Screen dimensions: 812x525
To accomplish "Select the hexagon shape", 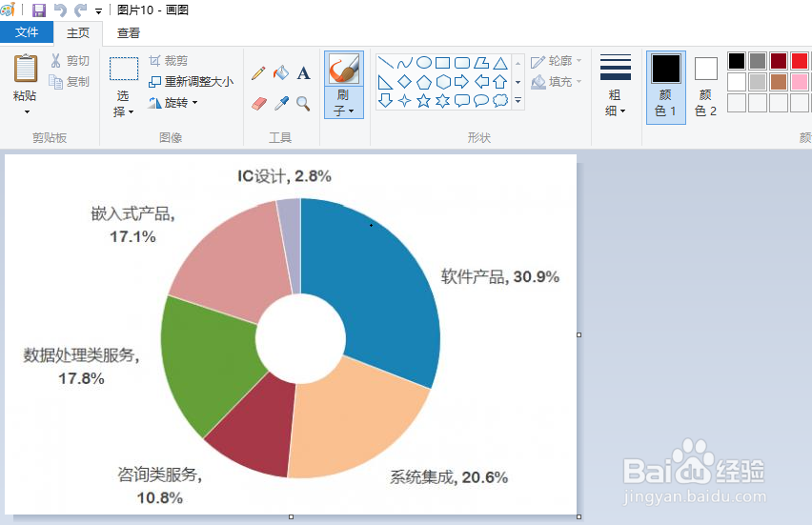I will 443,82.
